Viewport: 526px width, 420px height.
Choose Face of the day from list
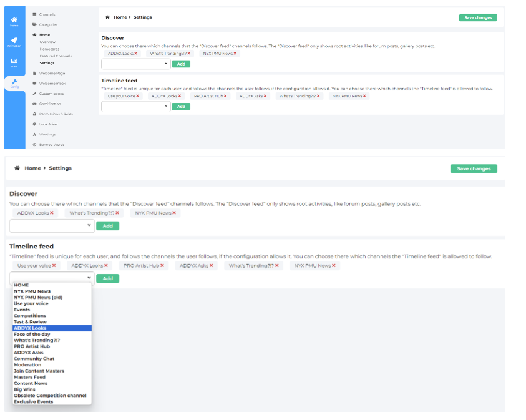[31, 334]
